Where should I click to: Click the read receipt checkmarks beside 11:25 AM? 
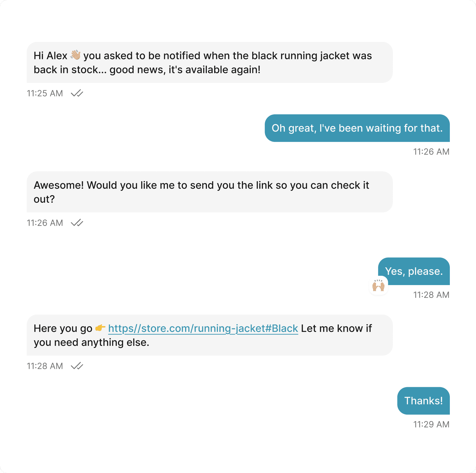click(x=77, y=93)
